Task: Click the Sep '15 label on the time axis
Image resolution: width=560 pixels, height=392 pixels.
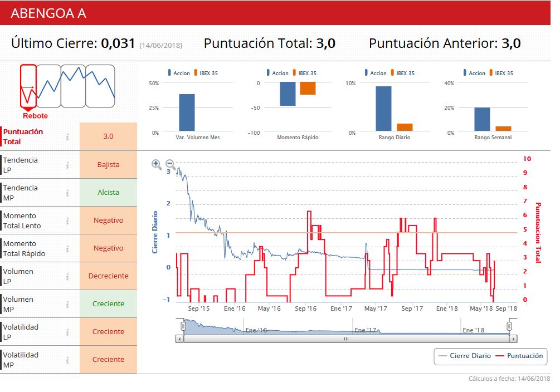Action: point(198,308)
